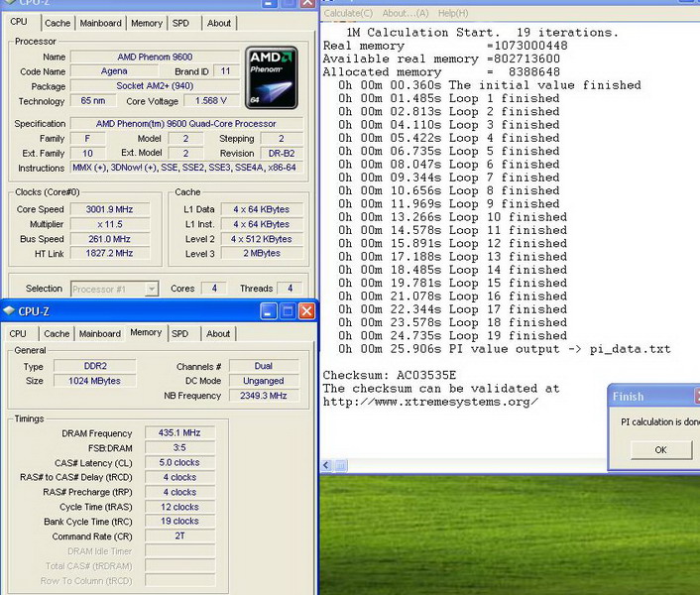Viewport: 700px width, 595px height.
Task: Minimize the lower CPU-Z window
Action: pos(269,311)
